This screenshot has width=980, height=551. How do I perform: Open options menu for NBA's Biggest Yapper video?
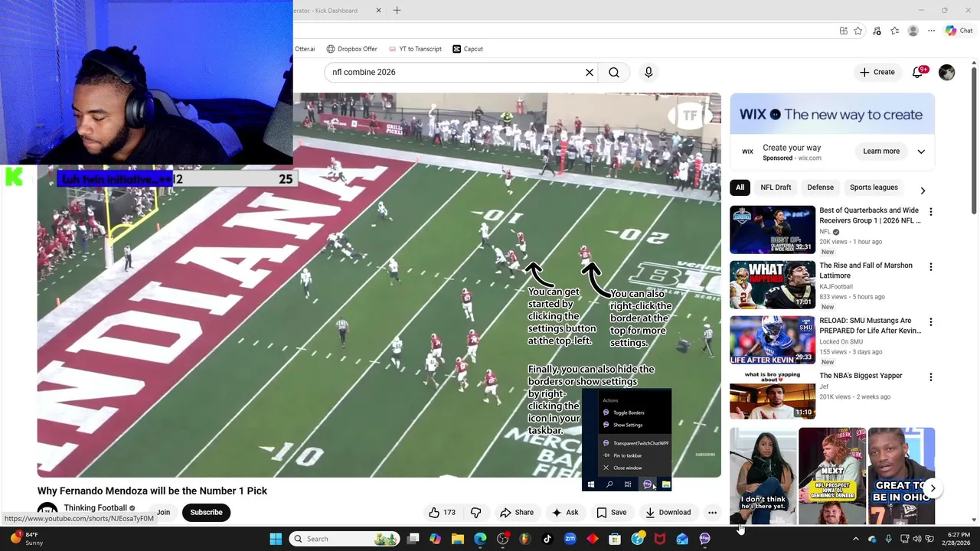pos(931,377)
